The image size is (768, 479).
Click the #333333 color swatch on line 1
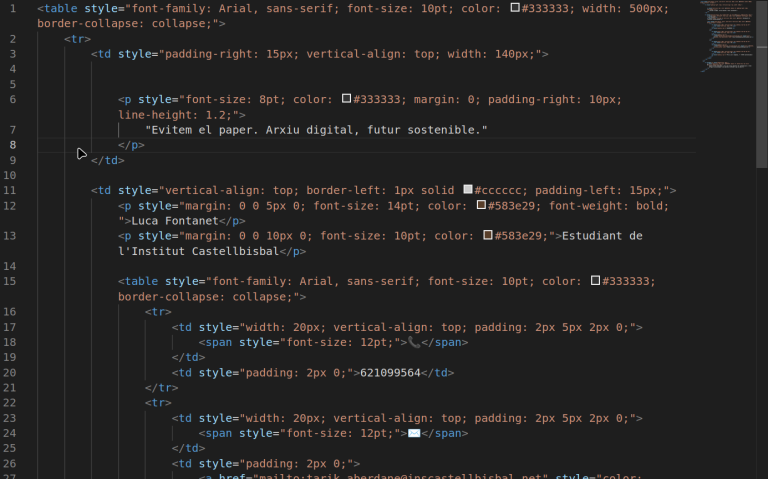(515, 8)
